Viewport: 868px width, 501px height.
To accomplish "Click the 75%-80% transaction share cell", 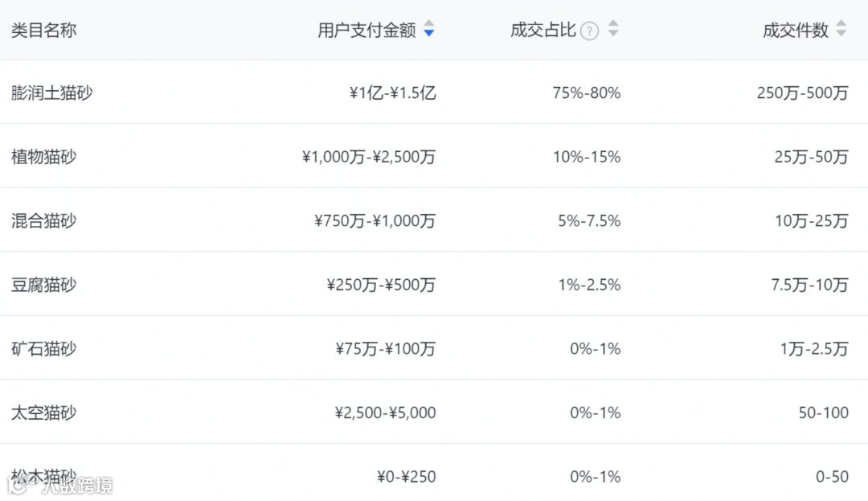I will coord(587,92).
